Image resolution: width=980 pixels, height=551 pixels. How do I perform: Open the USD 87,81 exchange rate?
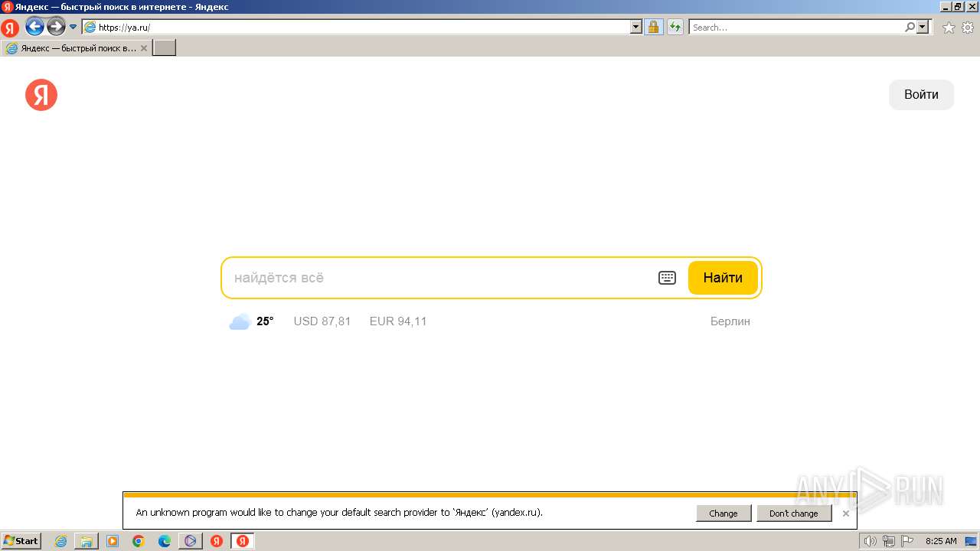click(322, 321)
